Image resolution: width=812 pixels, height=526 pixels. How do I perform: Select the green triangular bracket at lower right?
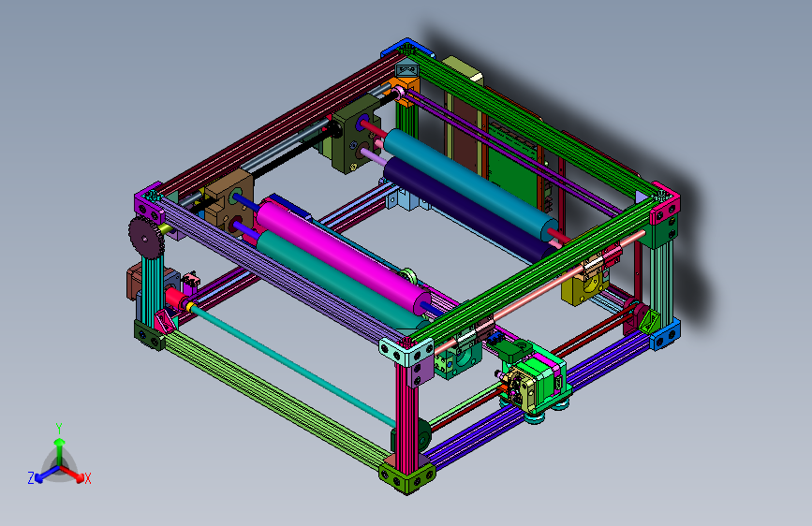pyautogui.click(x=649, y=322)
